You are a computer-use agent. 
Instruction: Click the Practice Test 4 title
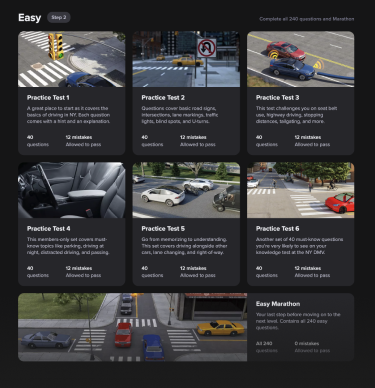[x=48, y=229]
